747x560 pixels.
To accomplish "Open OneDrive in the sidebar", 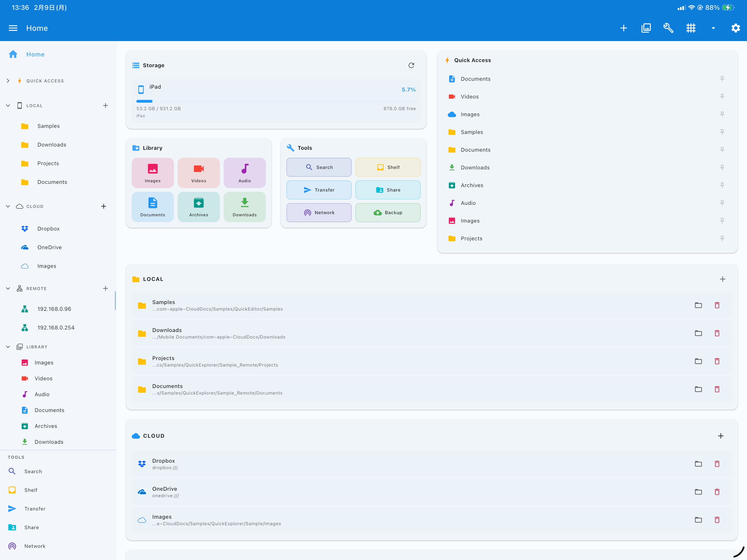I will pyautogui.click(x=49, y=247).
